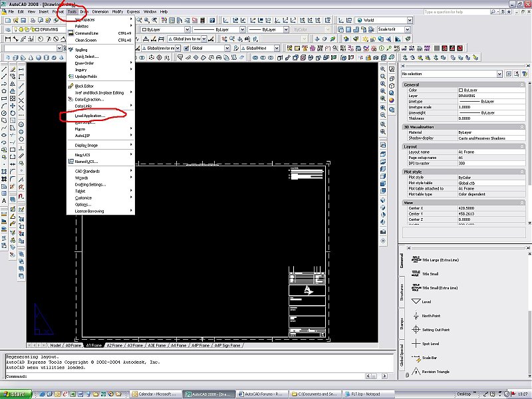The image size is (532, 399).
Task: Open the DRAWING layer dropdown
Action: tap(38, 29)
